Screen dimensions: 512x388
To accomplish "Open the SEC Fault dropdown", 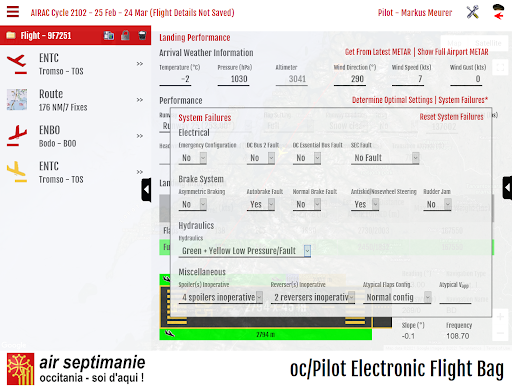I will coord(385,158).
